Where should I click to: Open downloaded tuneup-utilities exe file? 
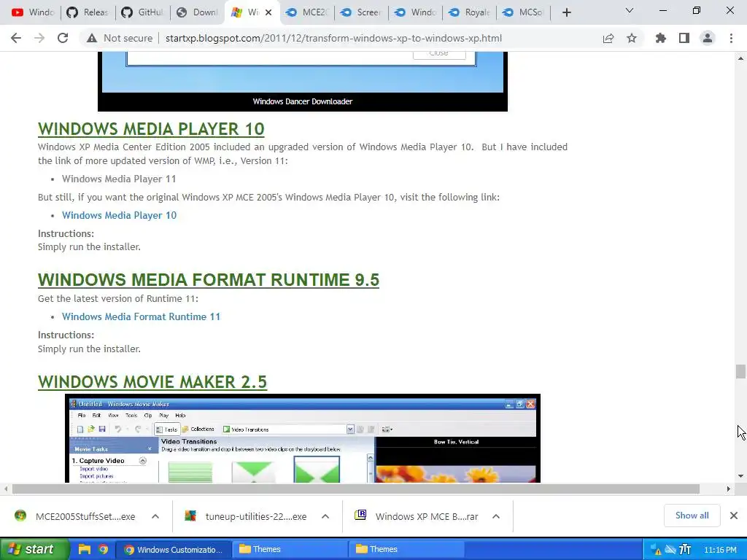click(x=246, y=516)
